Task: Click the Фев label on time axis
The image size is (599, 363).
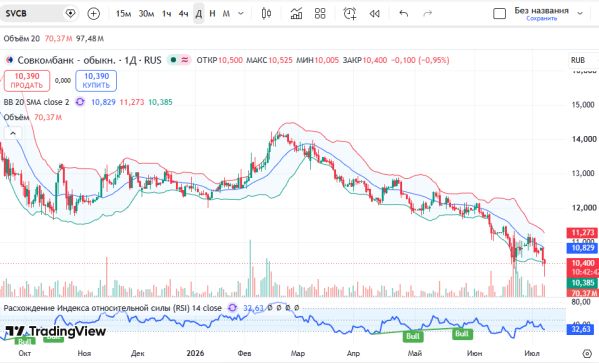Action: (244, 353)
